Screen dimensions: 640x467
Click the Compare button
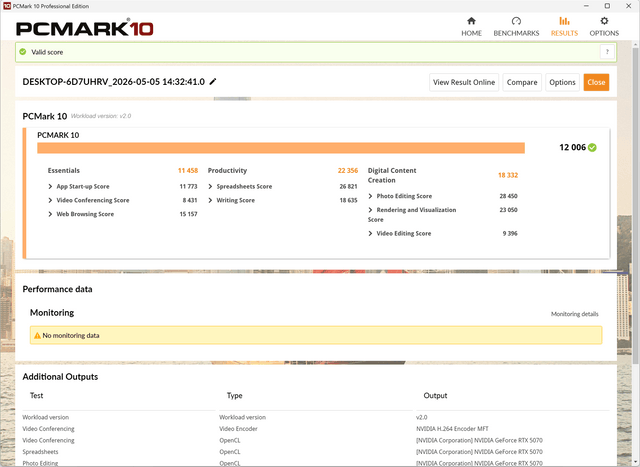(x=522, y=82)
